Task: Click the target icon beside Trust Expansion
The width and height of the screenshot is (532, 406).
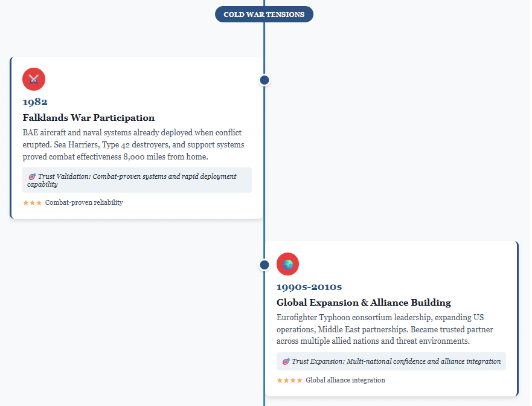Action: coord(286,361)
